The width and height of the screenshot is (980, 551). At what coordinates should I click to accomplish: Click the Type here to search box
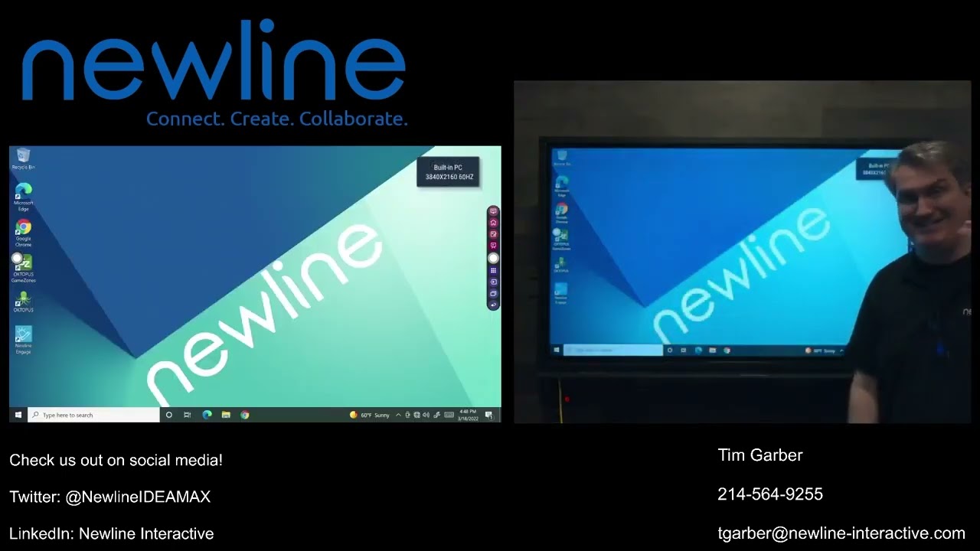(x=94, y=415)
